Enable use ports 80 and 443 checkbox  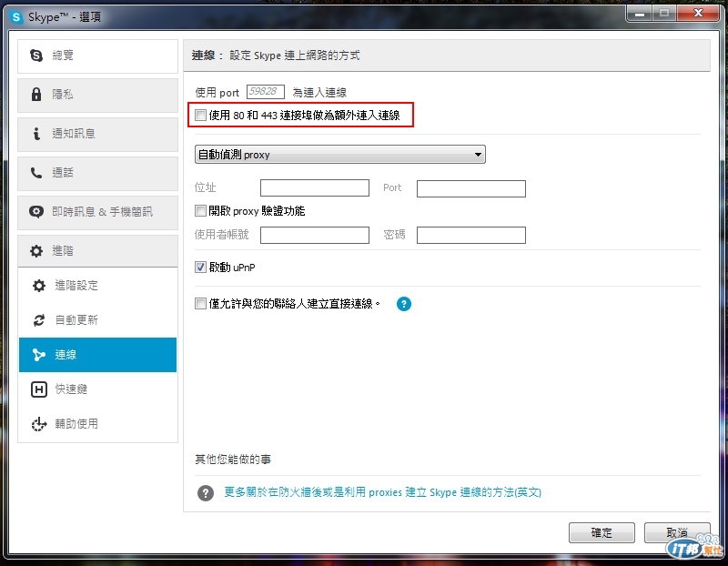tap(200, 116)
